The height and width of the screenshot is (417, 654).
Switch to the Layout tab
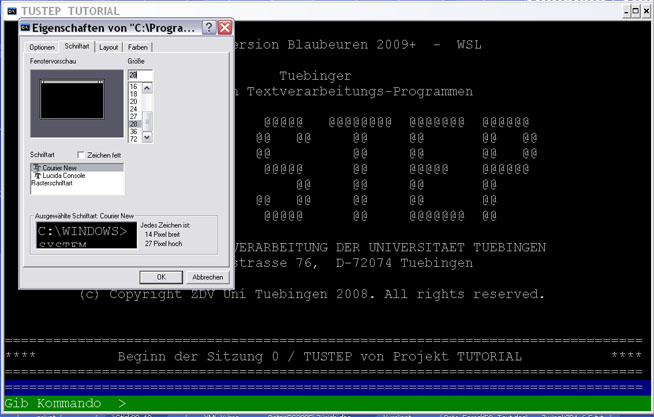[x=108, y=47]
